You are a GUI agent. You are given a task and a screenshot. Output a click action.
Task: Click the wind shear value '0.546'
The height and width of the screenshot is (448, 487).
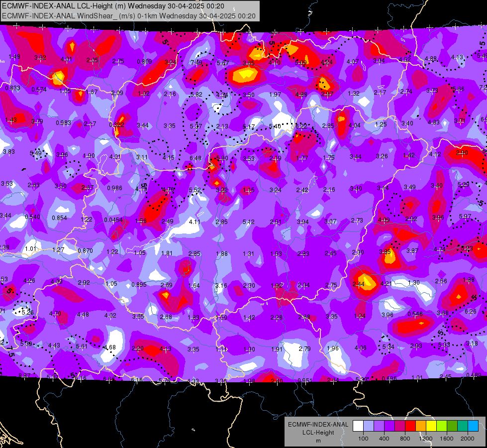(415, 314)
